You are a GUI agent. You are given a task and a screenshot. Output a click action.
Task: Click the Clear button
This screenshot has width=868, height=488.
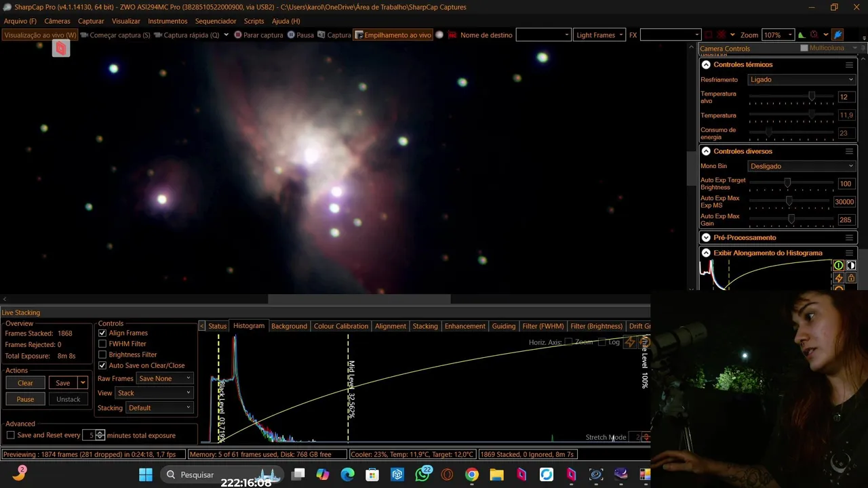click(x=25, y=383)
